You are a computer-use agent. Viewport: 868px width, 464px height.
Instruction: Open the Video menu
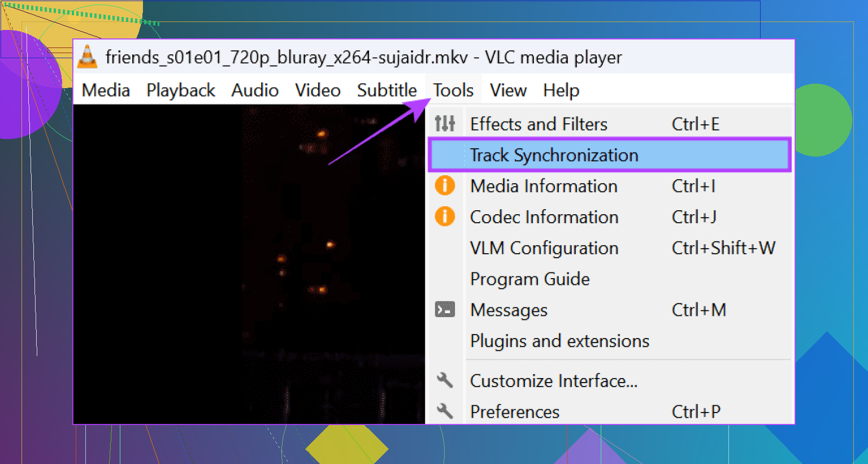[x=318, y=90]
